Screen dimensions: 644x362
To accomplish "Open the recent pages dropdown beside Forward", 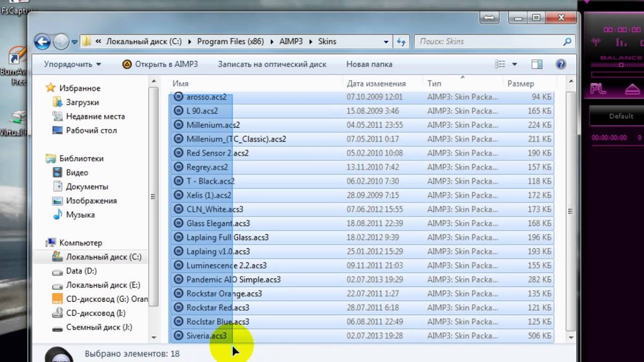I will coord(74,42).
